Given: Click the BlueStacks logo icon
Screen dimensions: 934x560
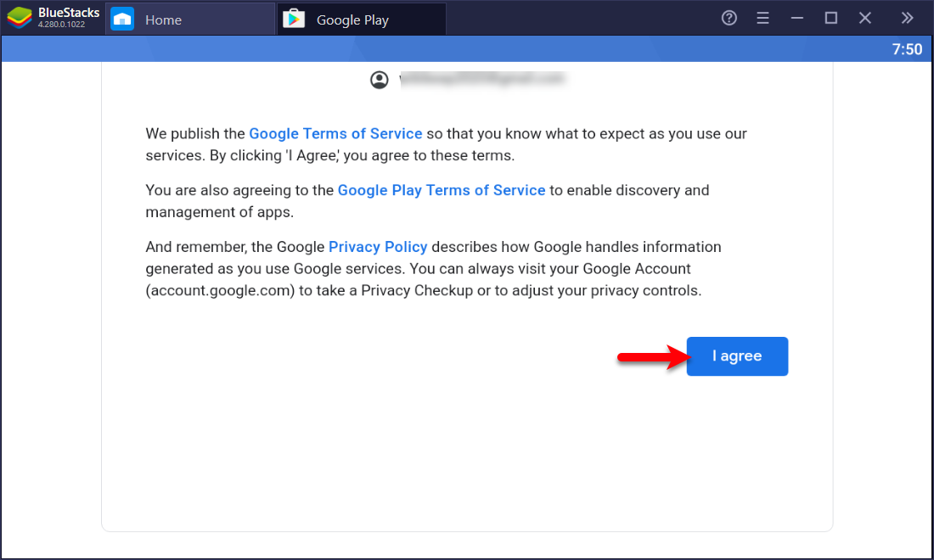Looking at the screenshot, I should tap(20, 18).
